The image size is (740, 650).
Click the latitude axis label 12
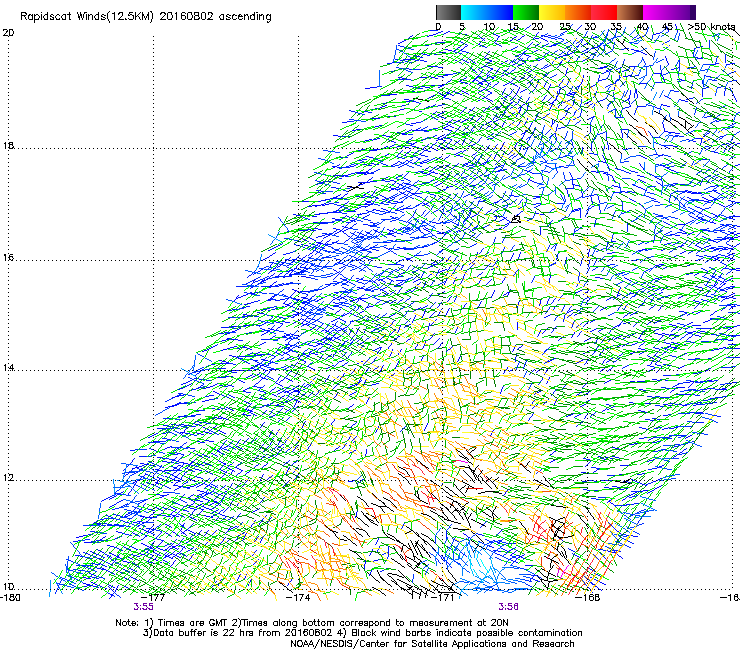coord(8,478)
